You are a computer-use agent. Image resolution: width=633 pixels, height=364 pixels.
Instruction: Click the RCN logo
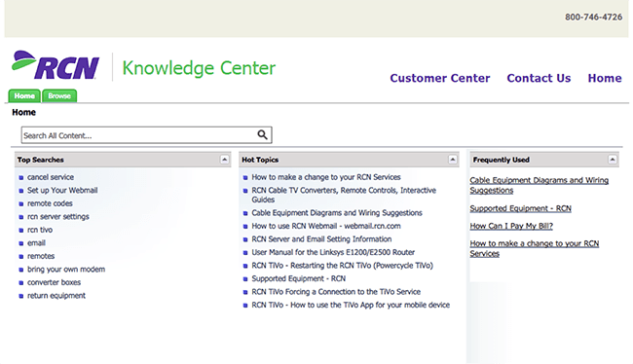pyautogui.click(x=56, y=65)
